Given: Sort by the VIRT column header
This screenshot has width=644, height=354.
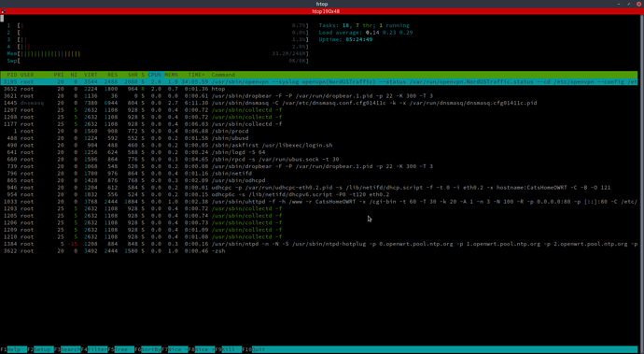Looking at the screenshot, I should [91, 75].
